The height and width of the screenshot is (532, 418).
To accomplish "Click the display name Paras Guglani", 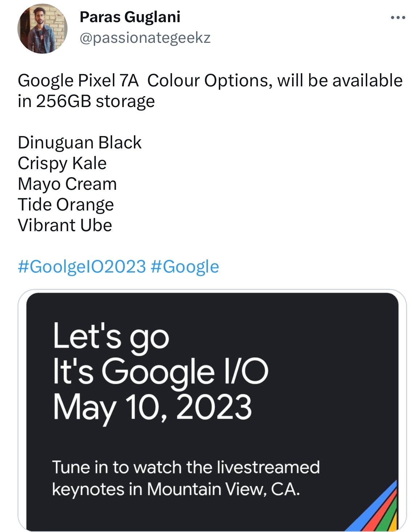I will [x=130, y=17].
